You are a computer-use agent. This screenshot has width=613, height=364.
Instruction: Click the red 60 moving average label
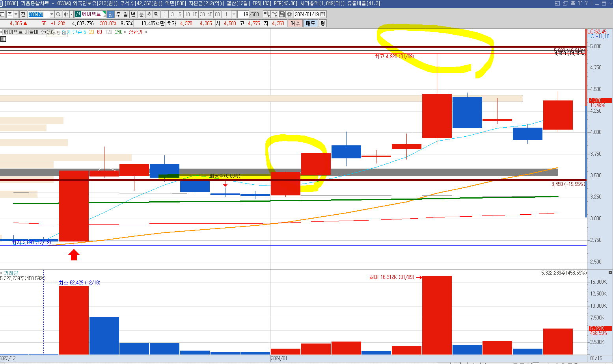pos(99,32)
